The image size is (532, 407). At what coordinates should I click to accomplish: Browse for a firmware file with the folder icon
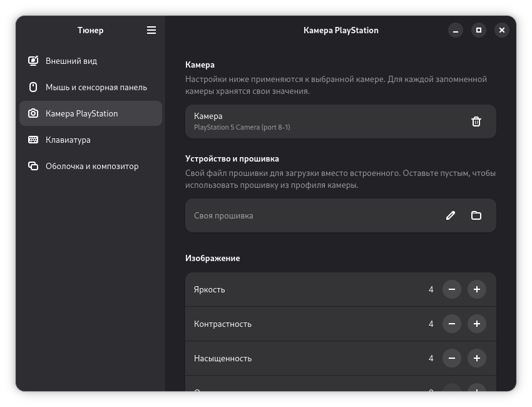(476, 215)
